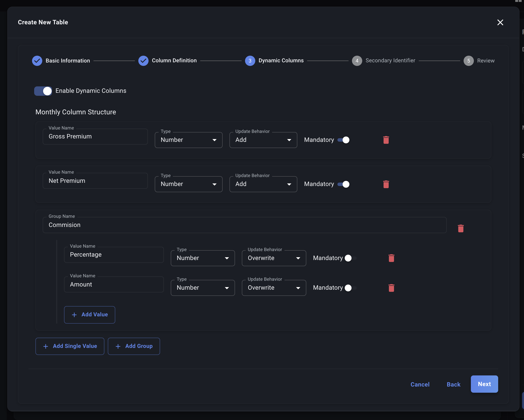
Task: Click the Add Single Value button
Action: (x=70, y=346)
